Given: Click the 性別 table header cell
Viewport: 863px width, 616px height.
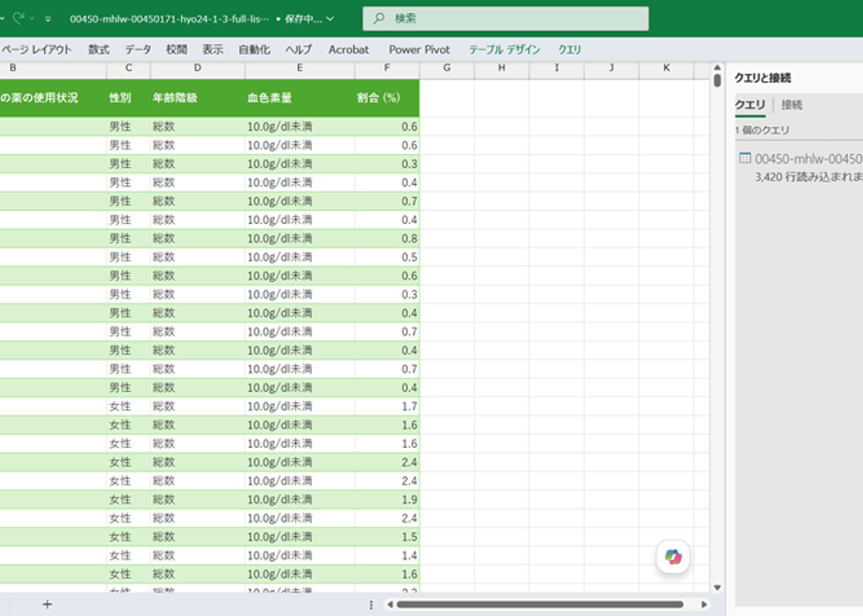Looking at the screenshot, I should (128, 98).
